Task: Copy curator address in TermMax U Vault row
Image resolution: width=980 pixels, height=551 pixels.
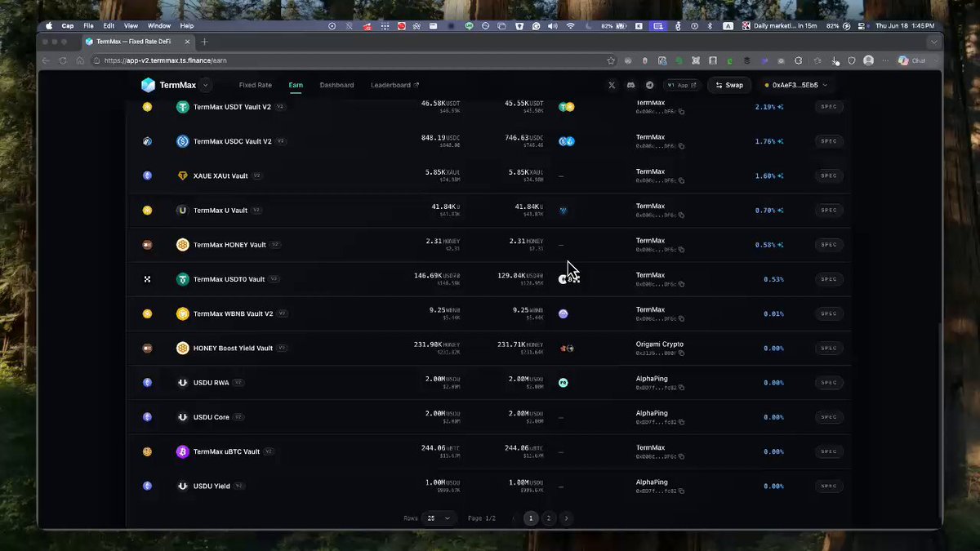Action: 681,215
